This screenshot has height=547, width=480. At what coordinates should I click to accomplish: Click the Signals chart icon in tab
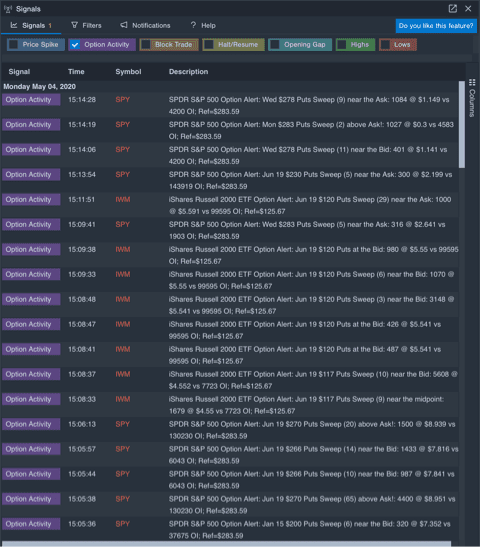pos(14,25)
